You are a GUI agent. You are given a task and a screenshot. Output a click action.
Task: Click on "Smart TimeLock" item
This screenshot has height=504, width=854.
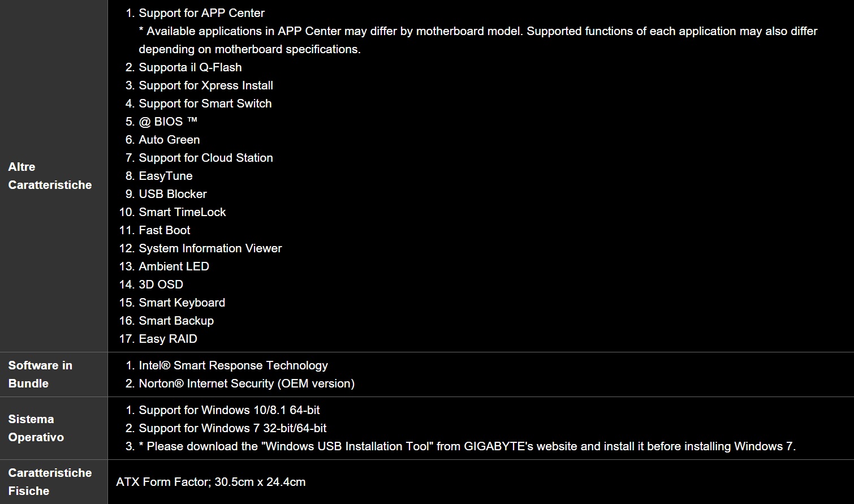(x=182, y=212)
